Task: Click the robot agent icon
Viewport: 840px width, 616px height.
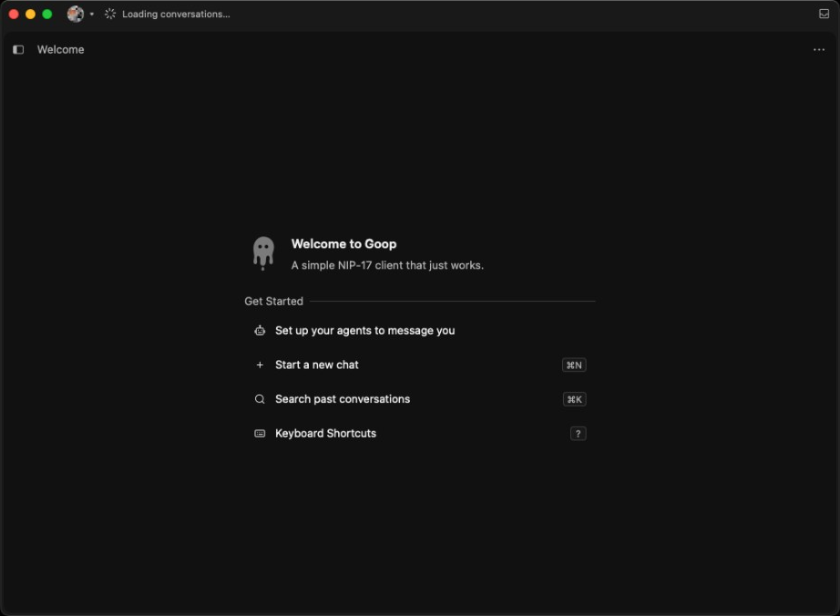Action: click(260, 331)
